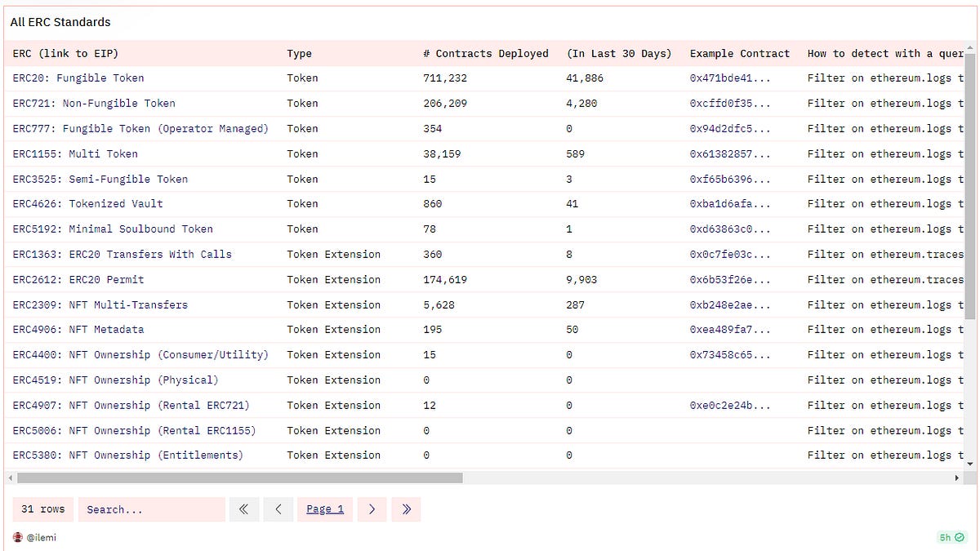Open example contract 0xe0c2e24b...
Image resolution: width=980 pixels, height=551 pixels.
click(x=730, y=406)
